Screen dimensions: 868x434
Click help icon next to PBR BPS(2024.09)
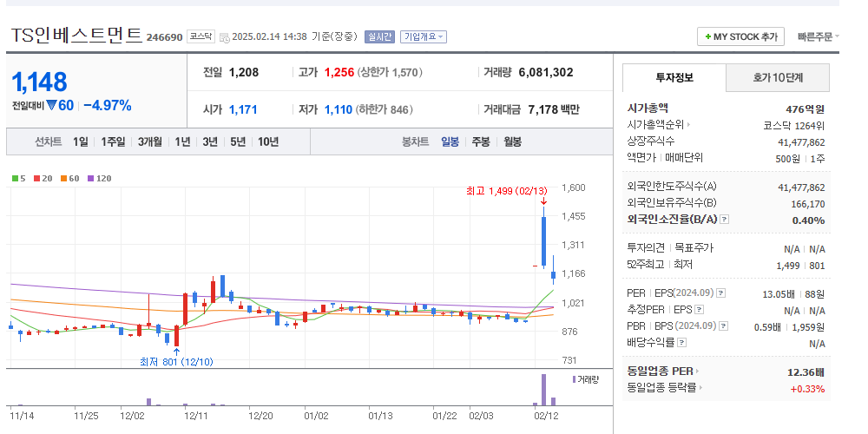coord(724,326)
